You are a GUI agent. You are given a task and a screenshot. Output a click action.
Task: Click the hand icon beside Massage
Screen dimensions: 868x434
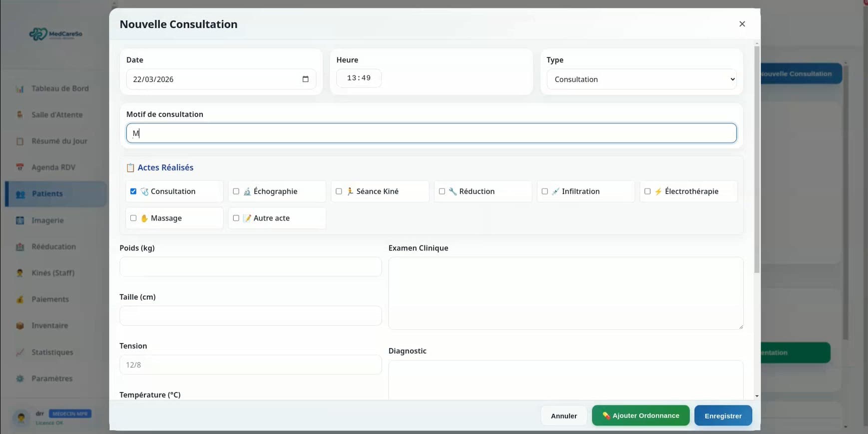point(144,218)
